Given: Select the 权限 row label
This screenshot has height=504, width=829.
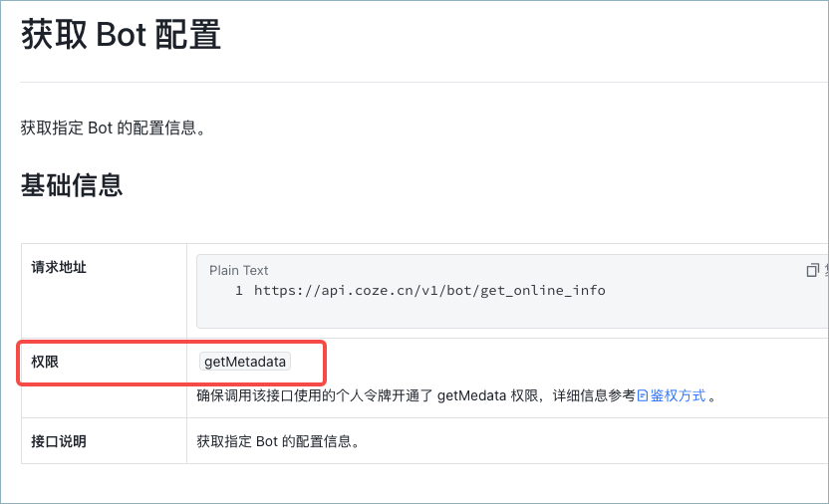Looking at the screenshot, I should tap(45, 362).
